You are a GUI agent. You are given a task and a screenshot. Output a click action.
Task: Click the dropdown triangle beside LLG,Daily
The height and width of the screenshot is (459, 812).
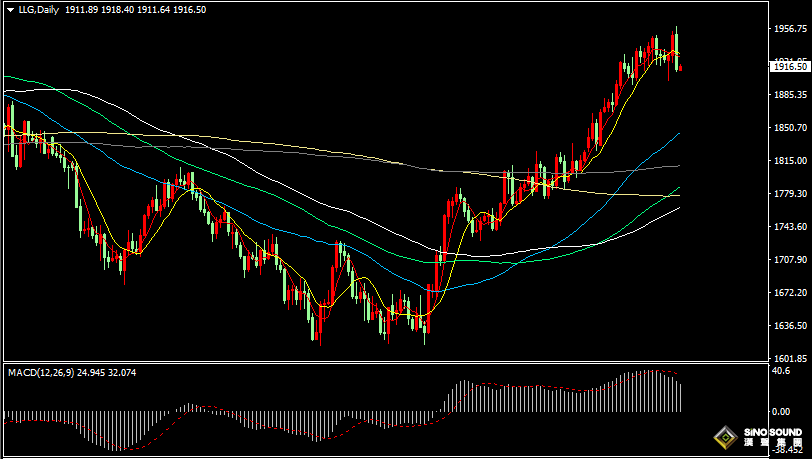10,9
